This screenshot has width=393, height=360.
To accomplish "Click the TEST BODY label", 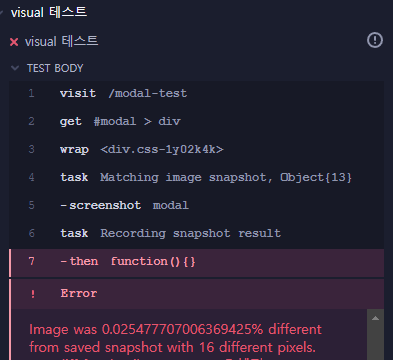I will (x=55, y=68).
